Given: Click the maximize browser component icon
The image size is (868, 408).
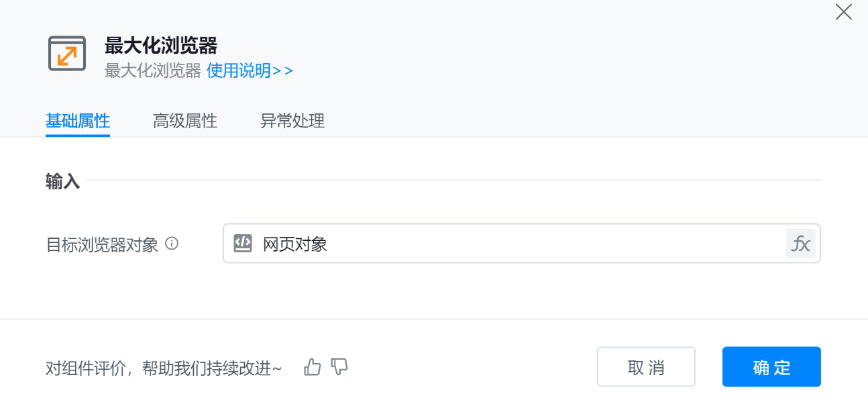Looking at the screenshot, I should click(67, 54).
